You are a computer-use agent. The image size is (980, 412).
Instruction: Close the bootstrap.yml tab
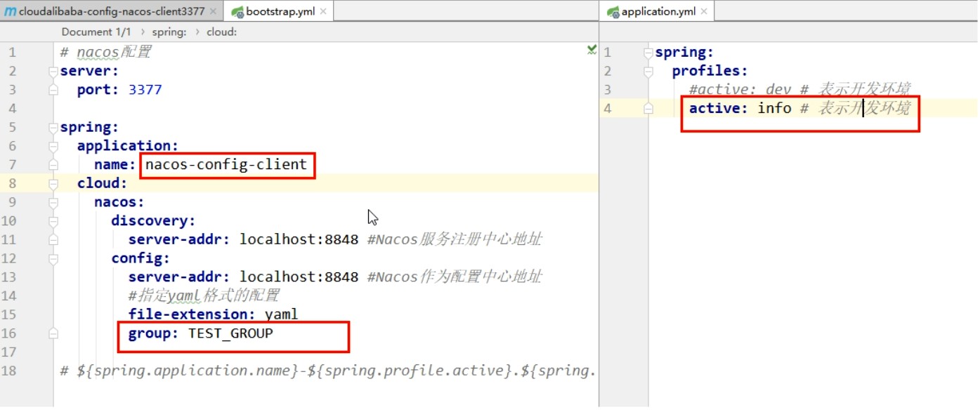click(x=323, y=12)
